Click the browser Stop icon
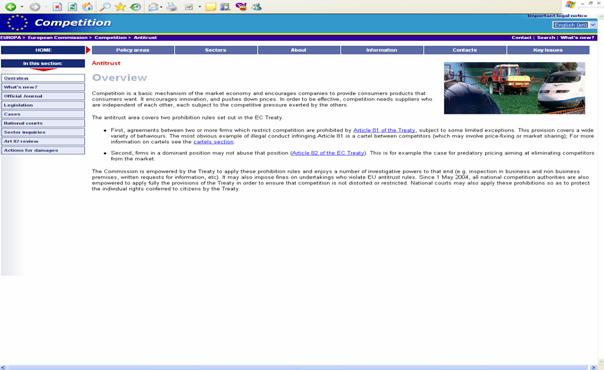 click(57, 7)
